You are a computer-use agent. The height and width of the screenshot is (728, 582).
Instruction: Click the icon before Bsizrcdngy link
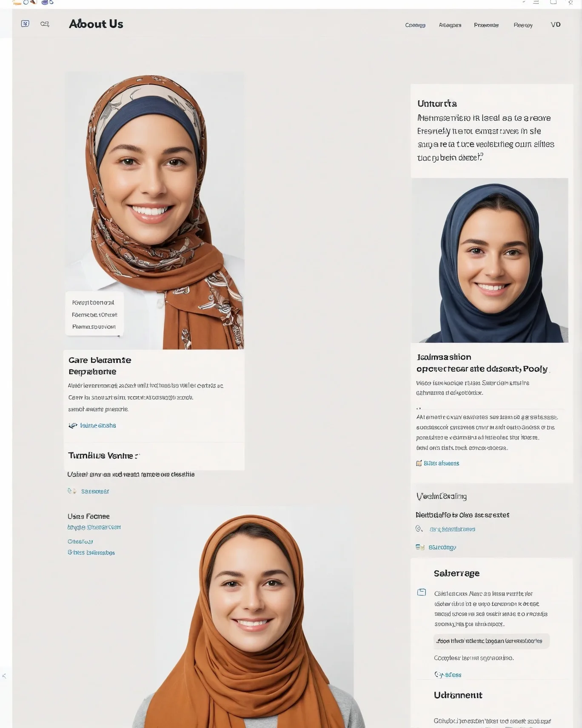(420, 547)
